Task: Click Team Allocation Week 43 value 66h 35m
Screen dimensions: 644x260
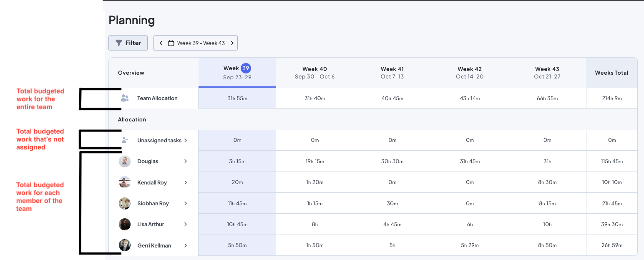Action: [x=547, y=98]
